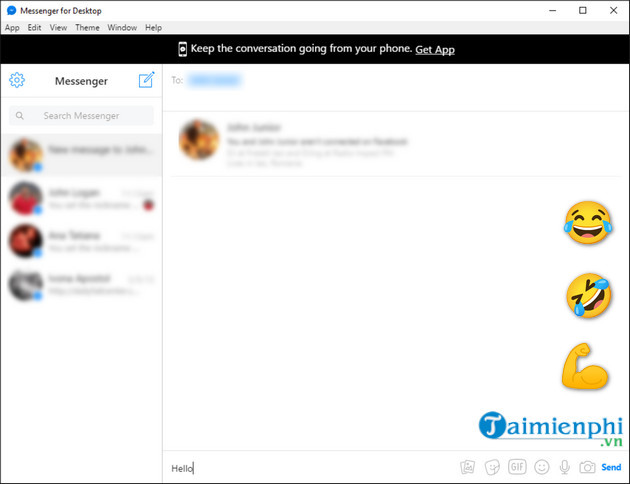Click the microphone voice clip icon
The height and width of the screenshot is (484, 630).
click(x=565, y=467)
